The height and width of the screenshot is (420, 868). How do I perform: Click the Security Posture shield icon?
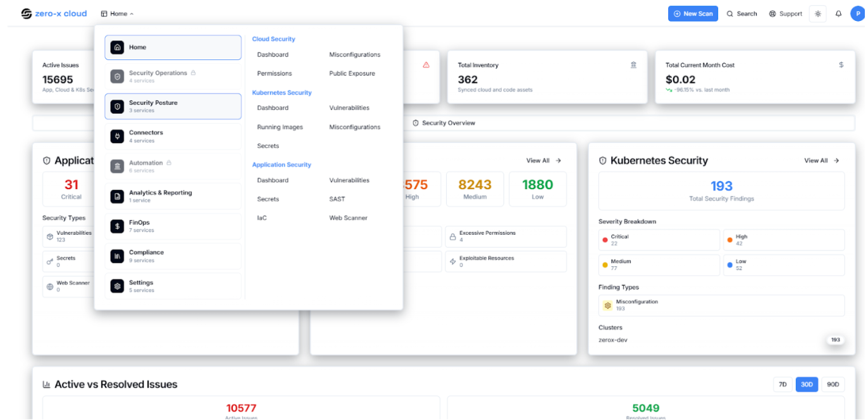[x=117, y=106]
